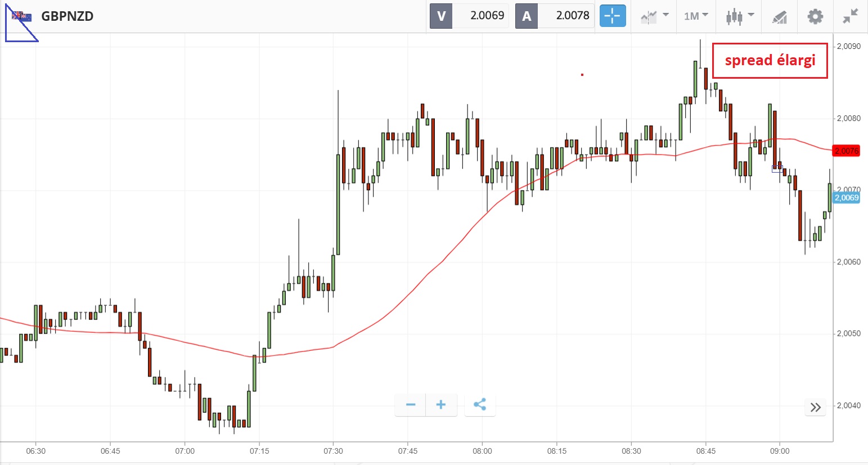Zoom in with the plus button
The width and height of the screenshot is (868, 465).
(x=441, y=405)
